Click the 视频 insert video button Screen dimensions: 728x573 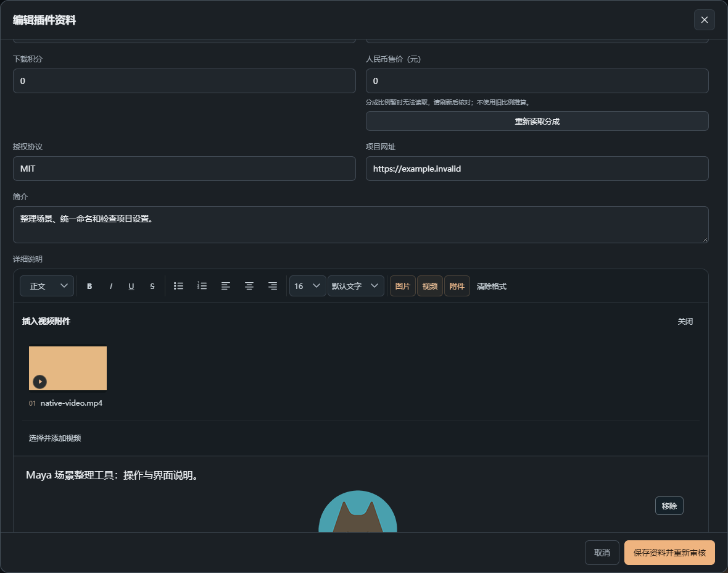(x=430, y=286)
